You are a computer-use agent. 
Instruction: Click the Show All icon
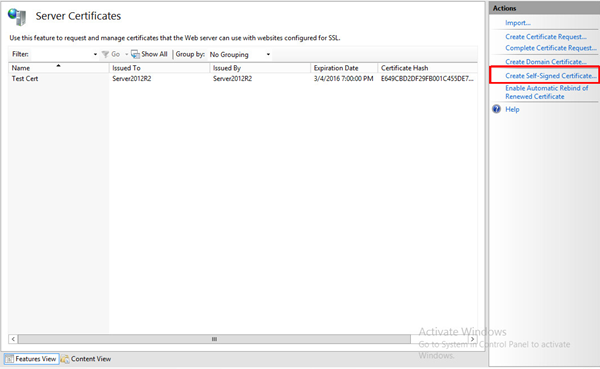tap(135, 54)
